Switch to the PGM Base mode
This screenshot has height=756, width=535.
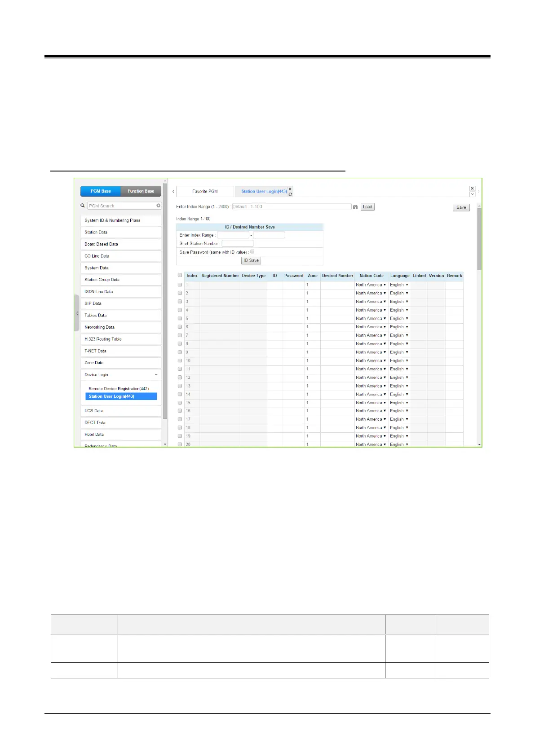tap(101, 191)
